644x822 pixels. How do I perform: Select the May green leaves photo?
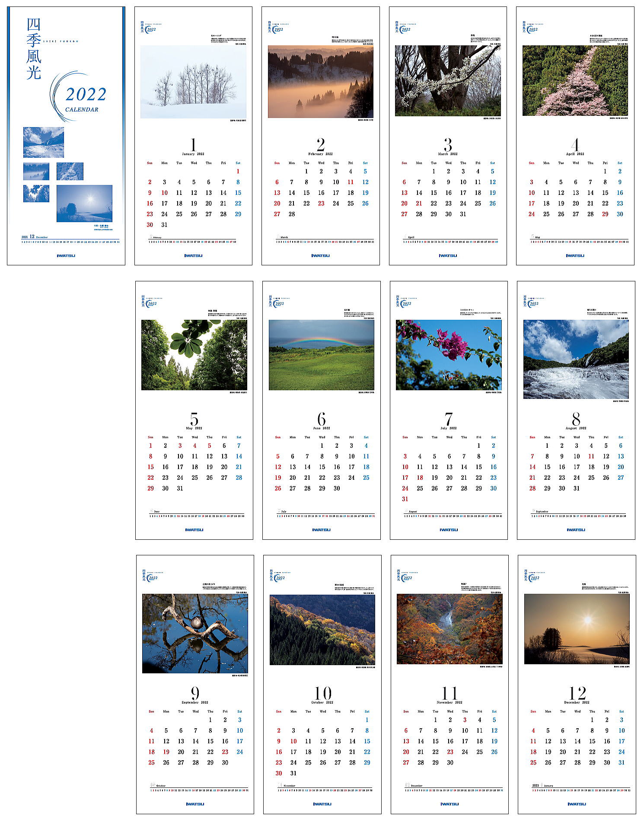[194, 355]
